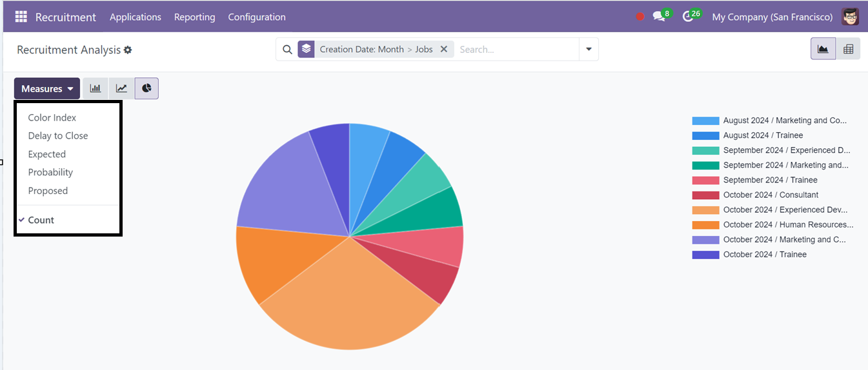The width and height of the screenshot is (868, 370).
Task: Toggle August 2024 / Trainee legend swatch
Action: pyautogui.click(x=705, y=135)
